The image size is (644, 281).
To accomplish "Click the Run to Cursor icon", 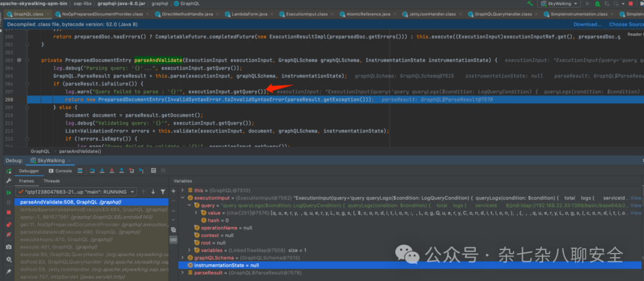I will [x=141, y=171].
